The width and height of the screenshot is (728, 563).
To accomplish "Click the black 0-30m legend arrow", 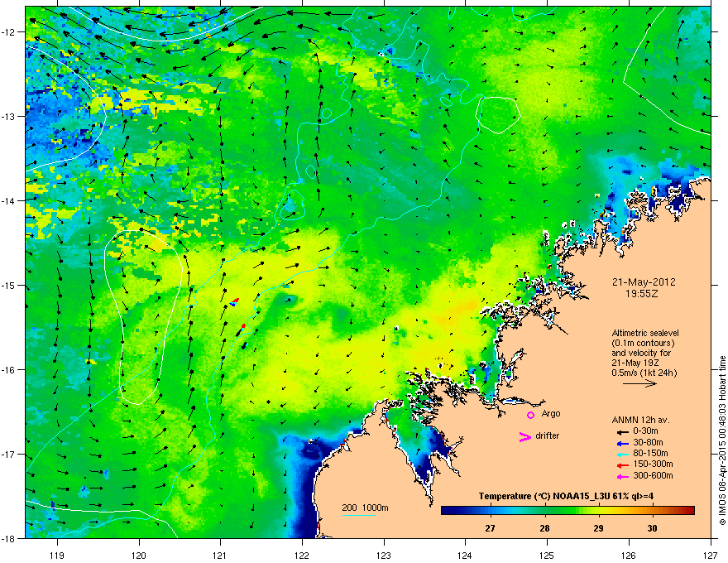I will (x=622, y=431).
